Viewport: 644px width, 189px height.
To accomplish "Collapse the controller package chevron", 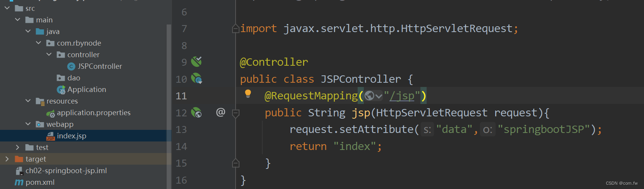I will 49,54.
